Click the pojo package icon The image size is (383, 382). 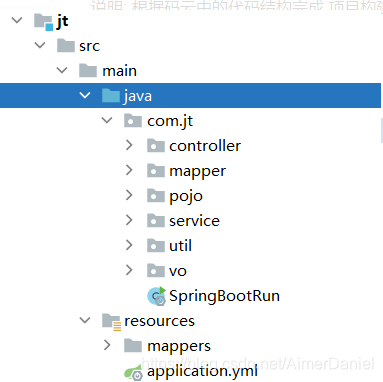156,196
